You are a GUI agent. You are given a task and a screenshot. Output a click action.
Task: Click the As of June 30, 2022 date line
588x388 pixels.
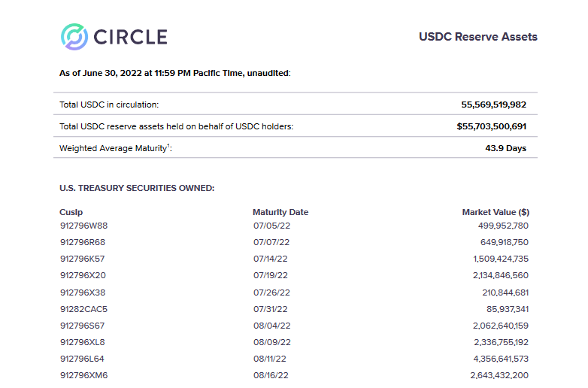174,73
